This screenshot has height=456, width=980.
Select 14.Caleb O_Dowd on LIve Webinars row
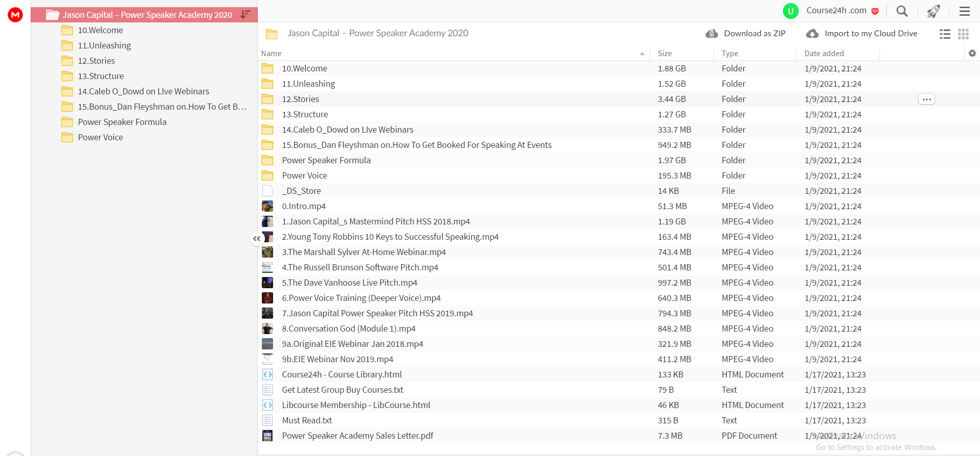click(619, 130)
